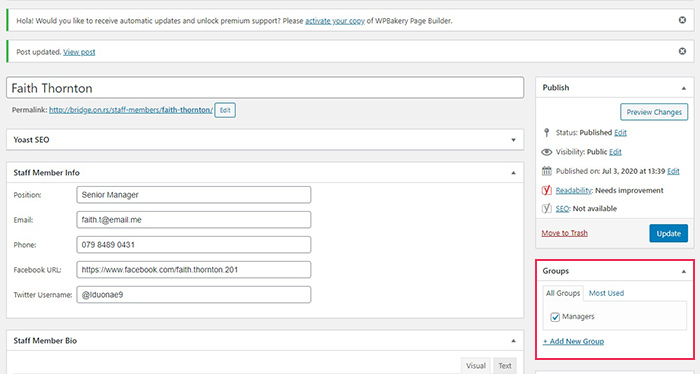Click the Publish panel heading
The width and height of the screenshot is (700, 374).
(556, 87)
